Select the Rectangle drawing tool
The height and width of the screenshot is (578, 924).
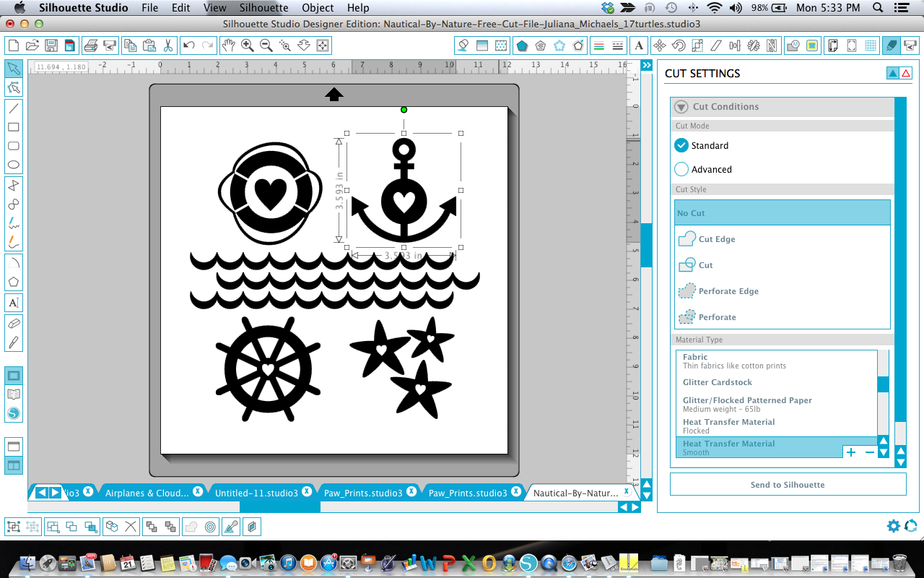point(14,127)
